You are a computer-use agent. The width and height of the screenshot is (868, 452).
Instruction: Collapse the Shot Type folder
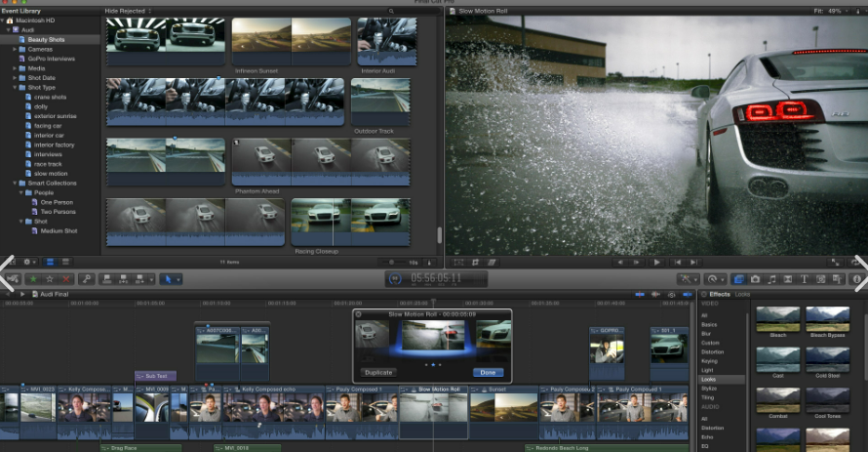(16, 88)
